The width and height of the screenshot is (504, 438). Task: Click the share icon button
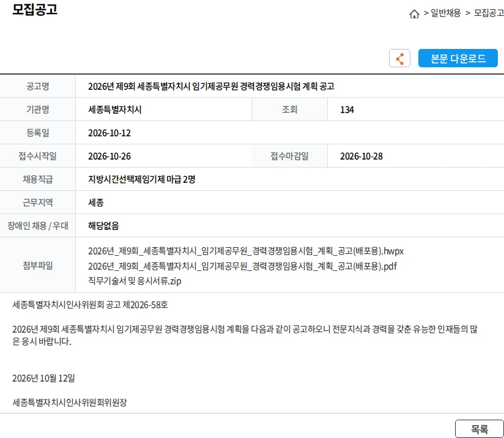[399, 58]
